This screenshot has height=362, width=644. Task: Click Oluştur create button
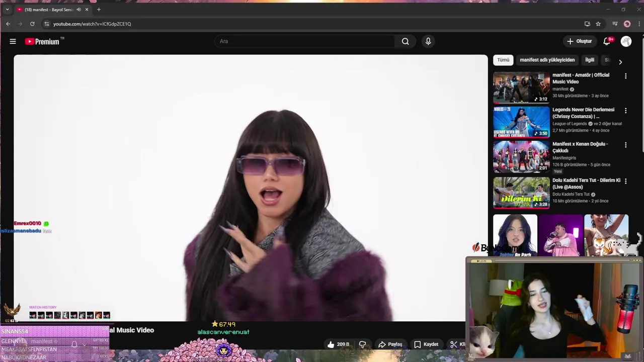click(x=580, y=41)
